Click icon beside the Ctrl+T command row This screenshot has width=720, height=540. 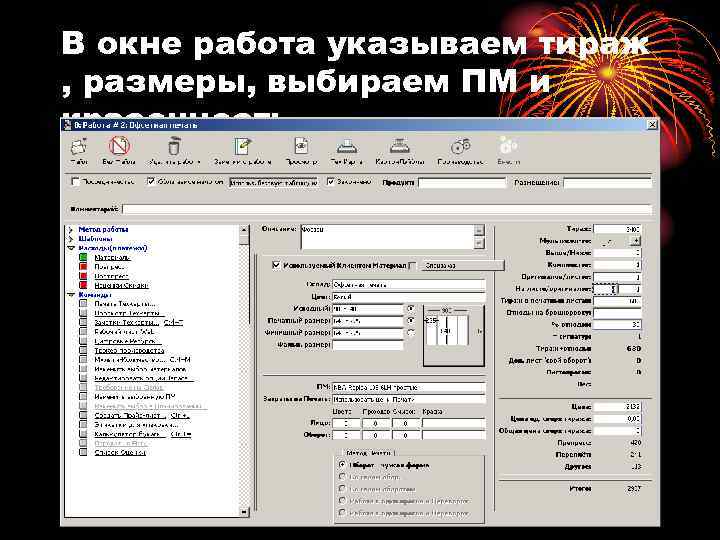coord(83,322)
